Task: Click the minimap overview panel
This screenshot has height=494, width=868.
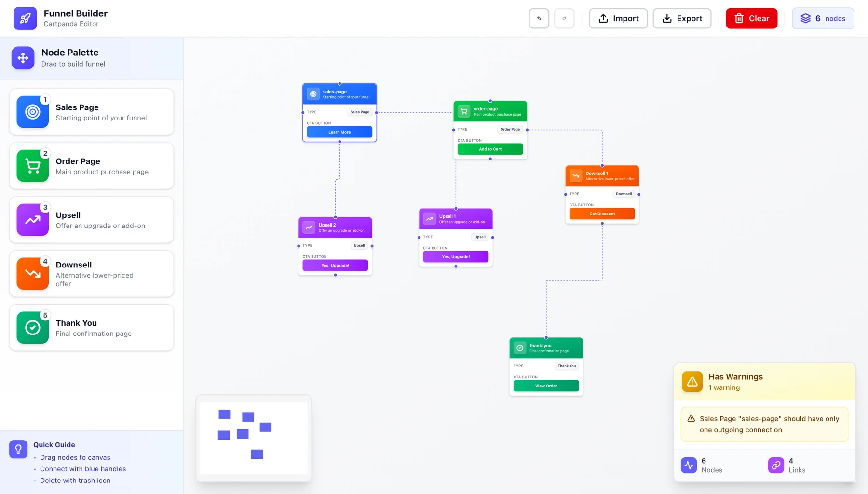Action: pos(254,438)
